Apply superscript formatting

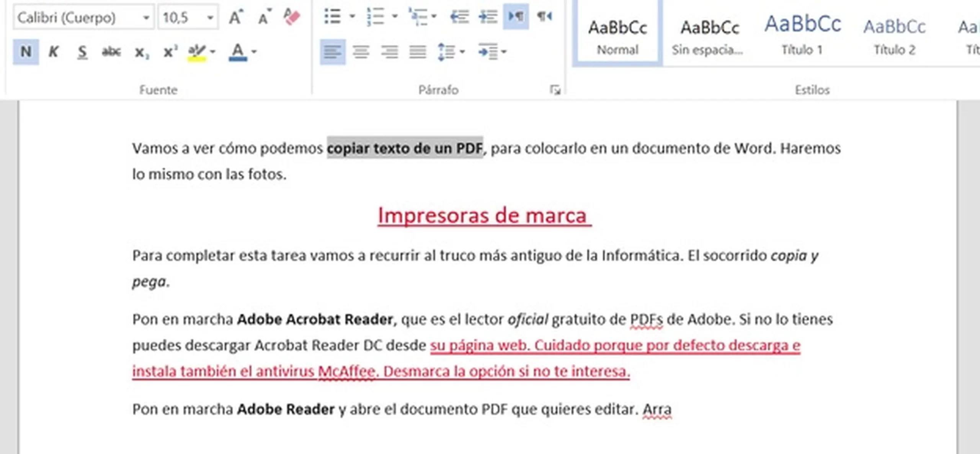(170, 52)
